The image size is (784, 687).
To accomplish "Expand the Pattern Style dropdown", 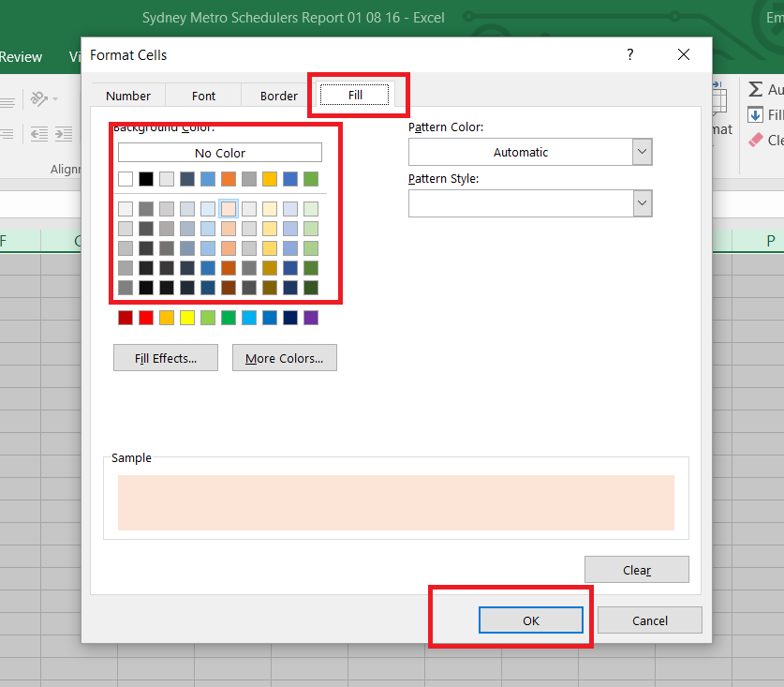I will point(642,203).
